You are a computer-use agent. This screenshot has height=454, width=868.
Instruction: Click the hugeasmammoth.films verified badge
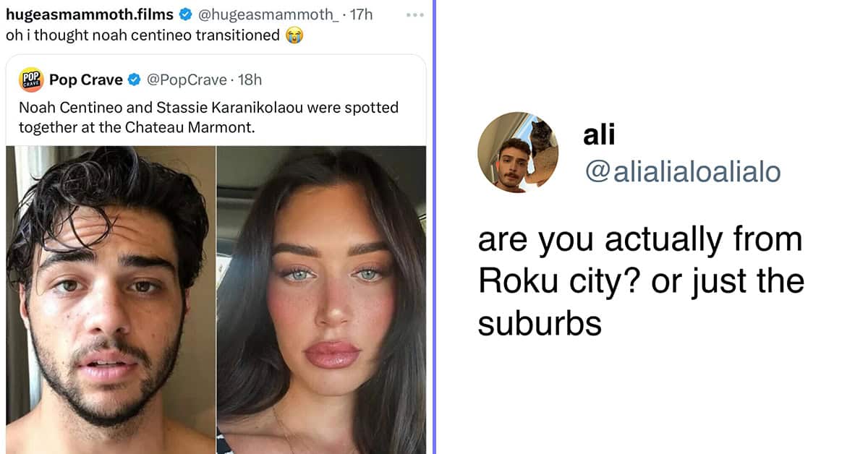(185, 14)
